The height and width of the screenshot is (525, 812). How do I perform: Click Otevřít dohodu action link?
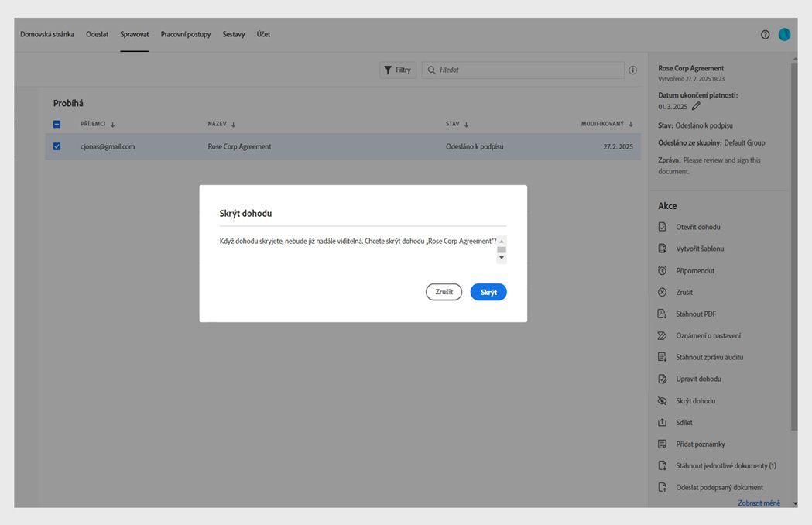697,227
